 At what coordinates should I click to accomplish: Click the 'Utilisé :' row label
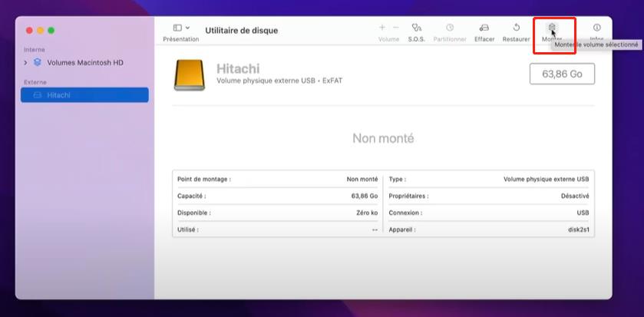click(188, 230)
